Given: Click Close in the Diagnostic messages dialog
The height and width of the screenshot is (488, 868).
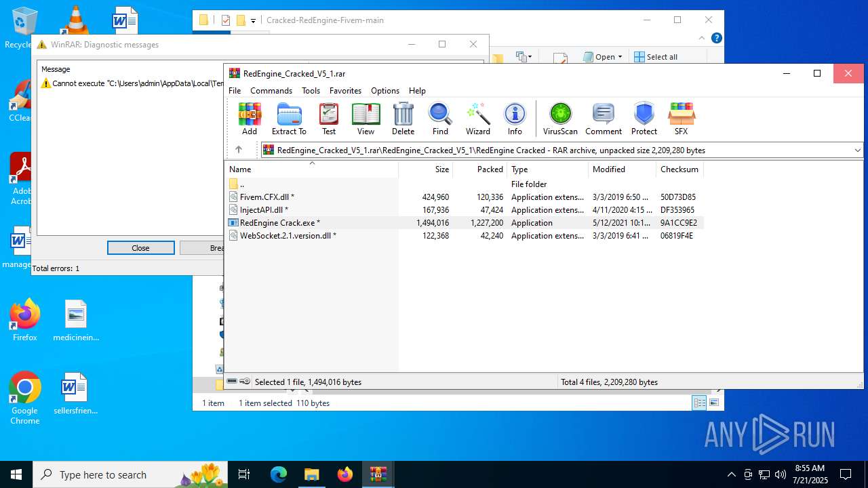Looking at the screenshot, I should tap(140, 248).
